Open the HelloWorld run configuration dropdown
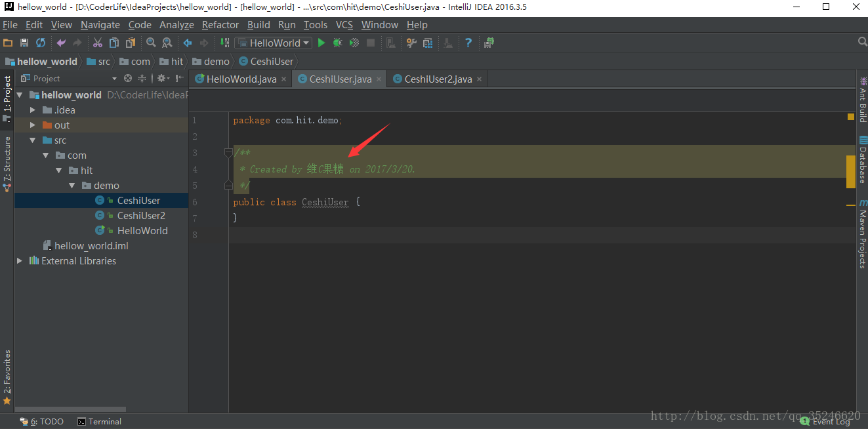Screen dimensions: 868x429 click(x=273, y=43)
